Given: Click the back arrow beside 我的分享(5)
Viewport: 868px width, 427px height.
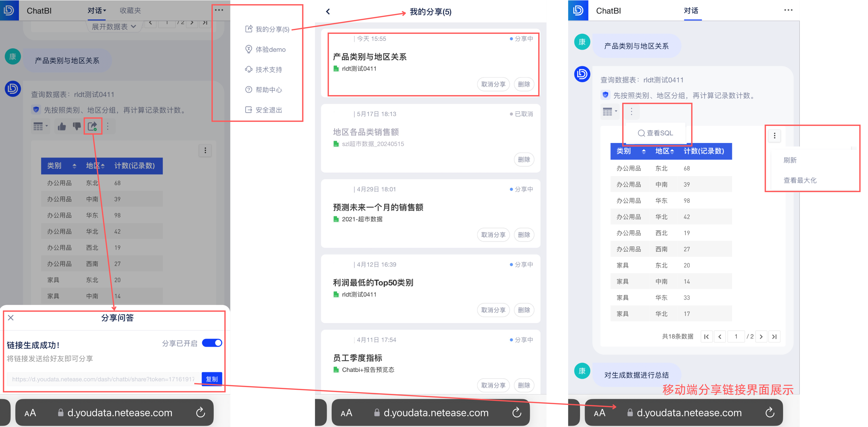Looking at the screenshot, I should pos(328,12).
